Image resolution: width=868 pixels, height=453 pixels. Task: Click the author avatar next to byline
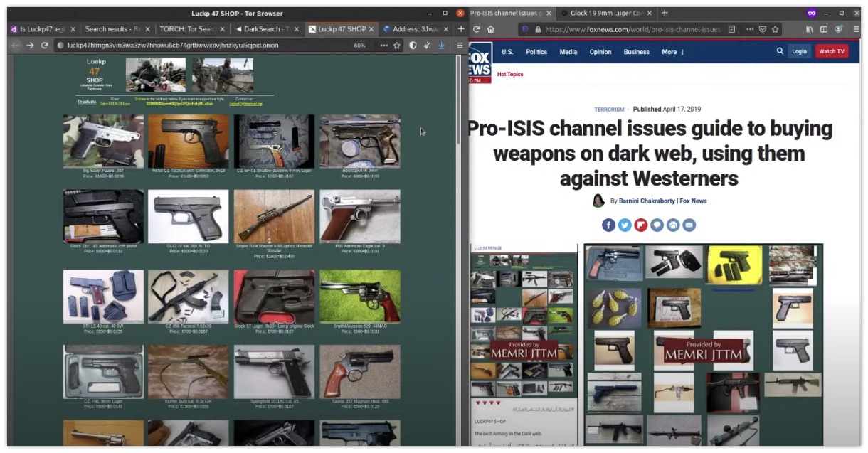pos(599,201)
